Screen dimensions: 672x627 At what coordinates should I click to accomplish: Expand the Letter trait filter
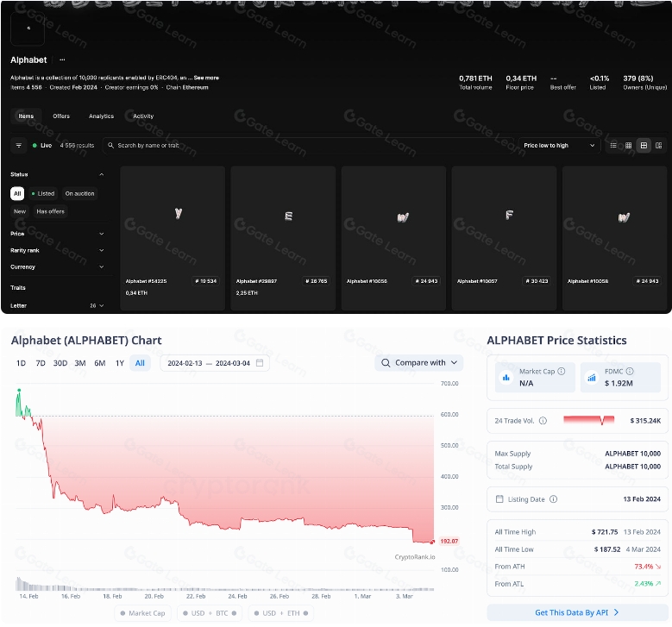[x=102, y=306]
